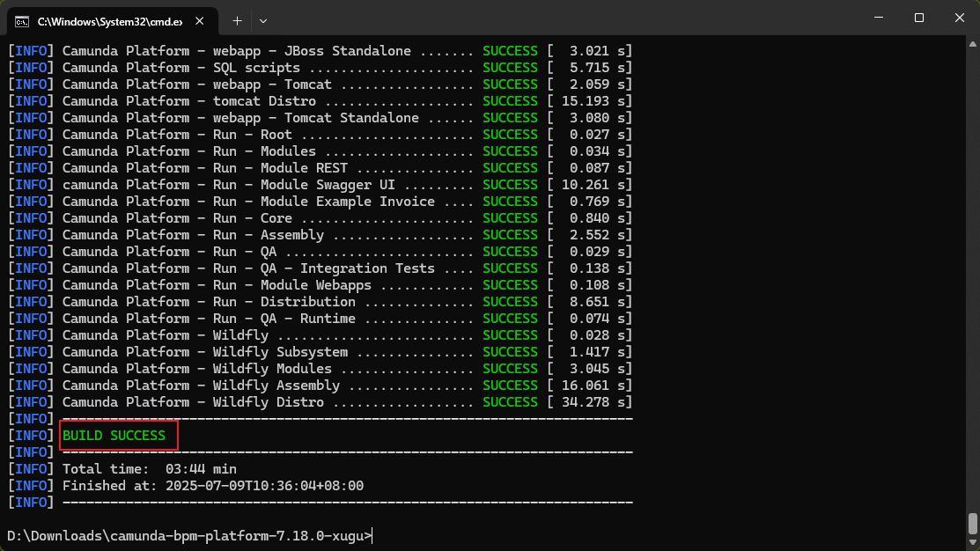Open a new tab with the plus icon
Viewport: 980px width, 551px height.
(237, 19)
